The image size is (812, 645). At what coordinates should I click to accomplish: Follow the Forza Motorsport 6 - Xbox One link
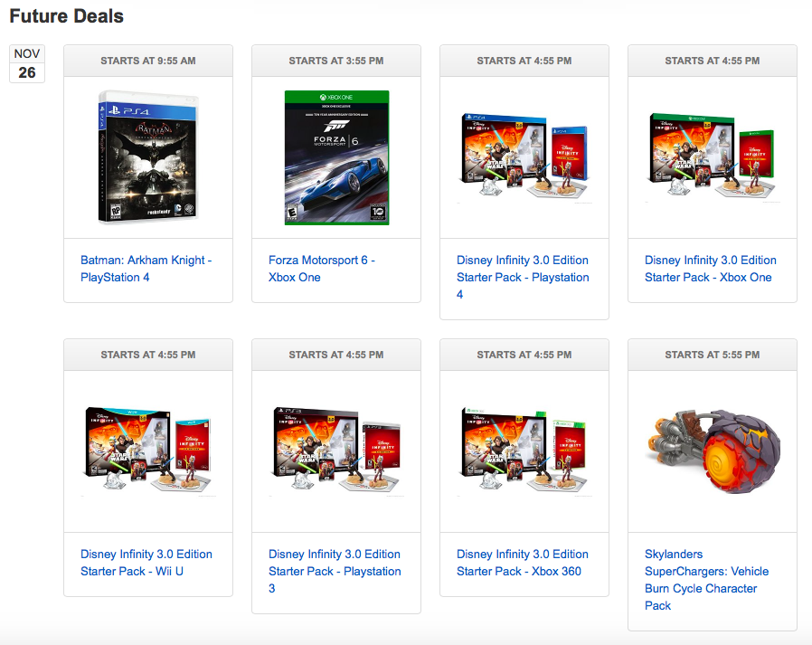(322, 269)
